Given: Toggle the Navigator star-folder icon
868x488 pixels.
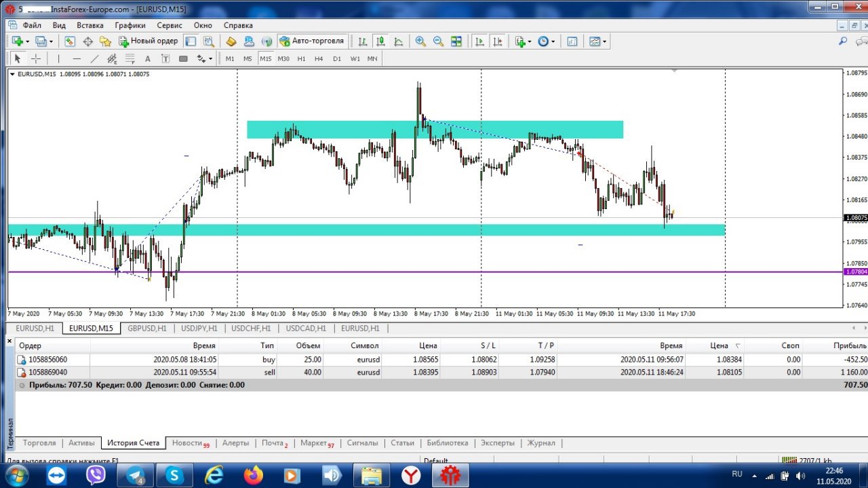Looking at the screenshot, I should coord(105,41).
